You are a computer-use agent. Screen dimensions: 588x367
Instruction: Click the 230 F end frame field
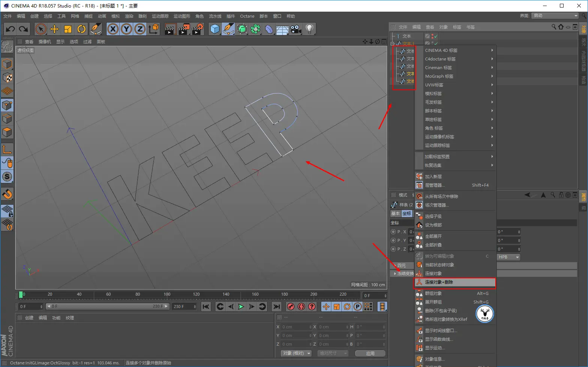pos(184,307)
